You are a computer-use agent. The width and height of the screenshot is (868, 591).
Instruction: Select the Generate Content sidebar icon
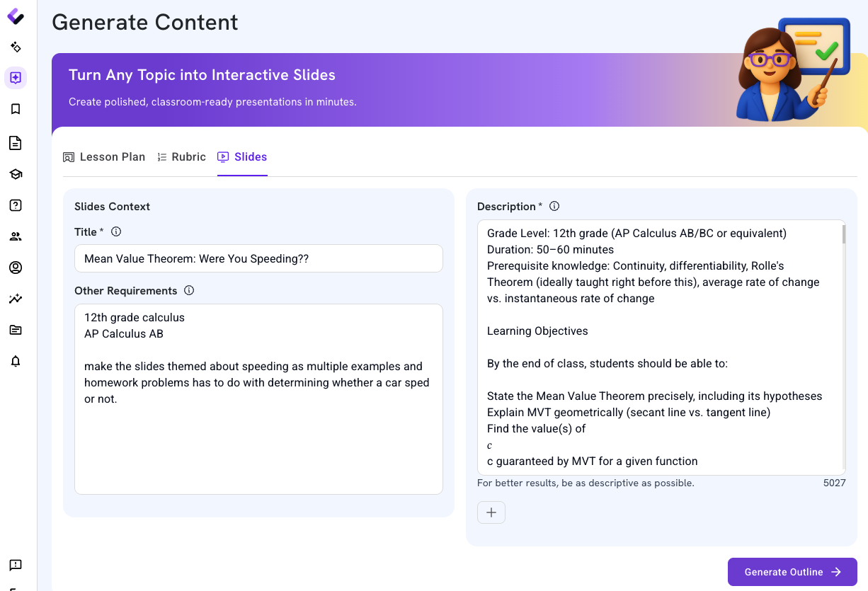pyautogui.click(x=16, y=78)
